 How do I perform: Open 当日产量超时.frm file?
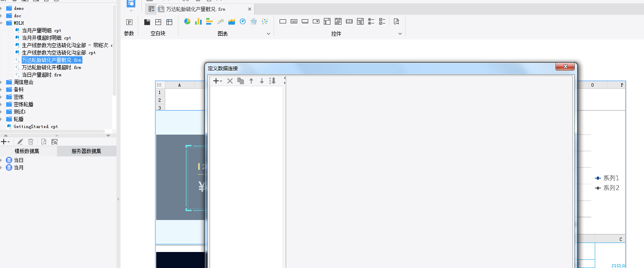coord(41,75)
